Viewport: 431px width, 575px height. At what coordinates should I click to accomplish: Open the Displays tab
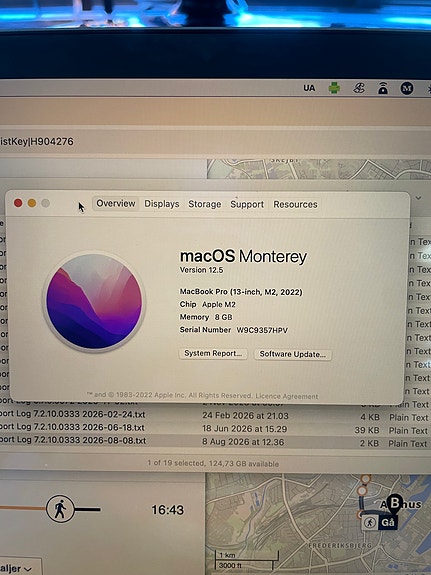[162, 204]
